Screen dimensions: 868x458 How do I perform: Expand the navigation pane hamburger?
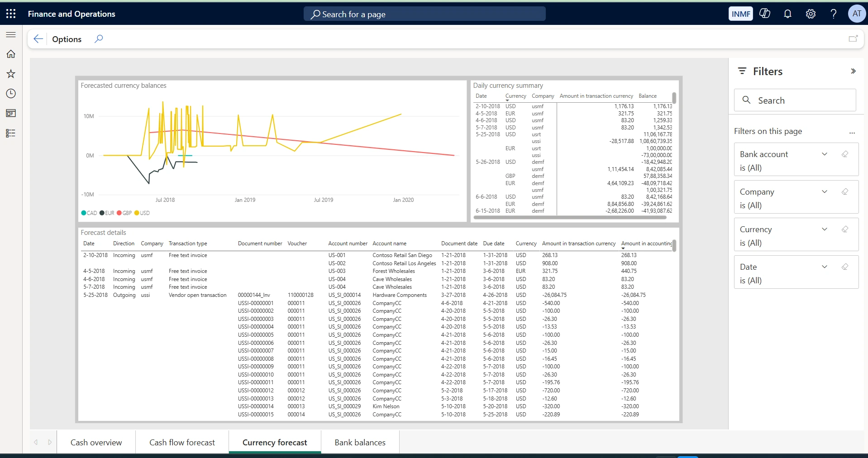[x=11, y=34]
